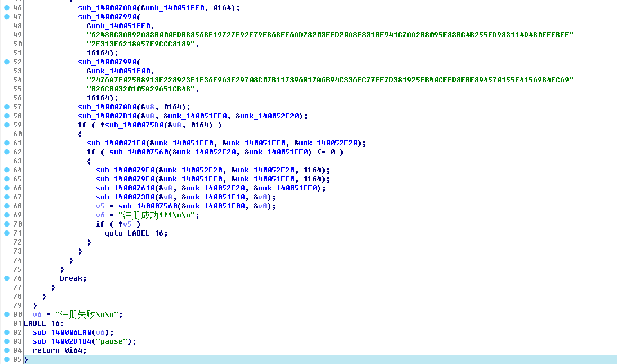Toggle breakpoint dot on line 67

[7, 197]
